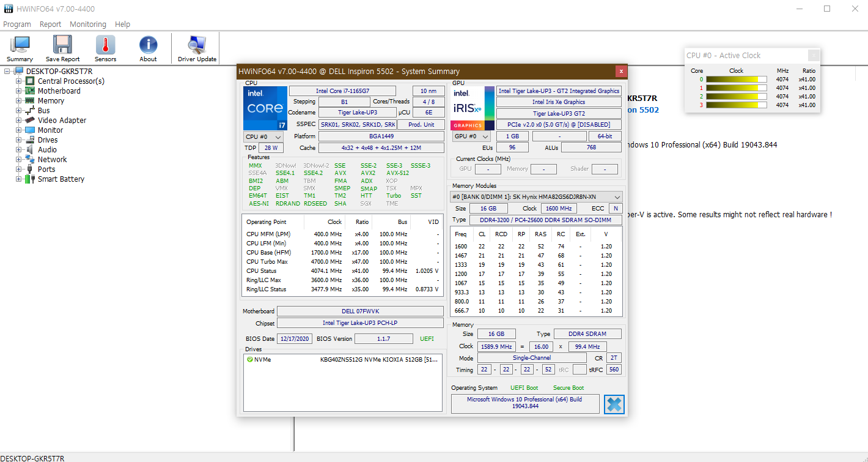Image resolution: width=868 pixels, height=462 pixels.
Task: Select Smart Battery tree label
Action: point(61,179)
